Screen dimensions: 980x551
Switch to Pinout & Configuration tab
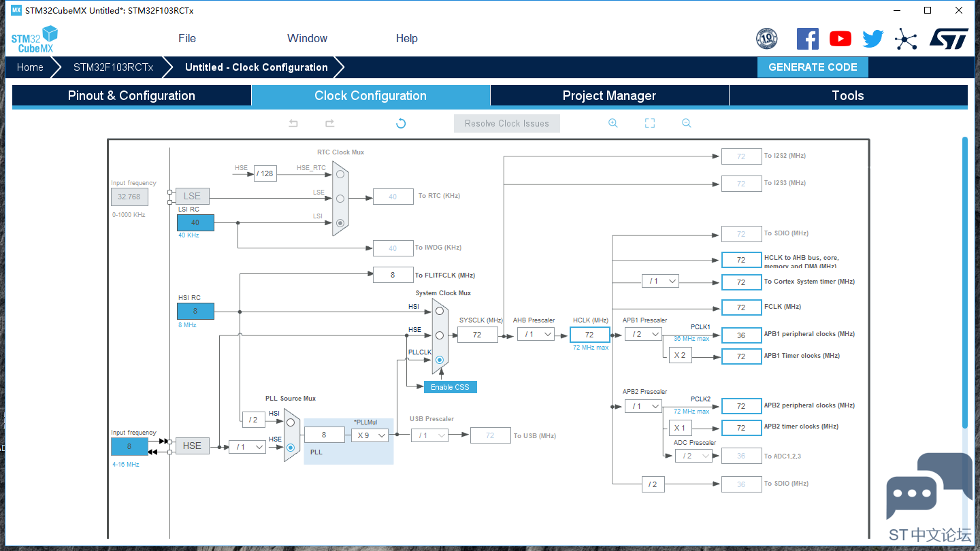(x=131, y=96)
